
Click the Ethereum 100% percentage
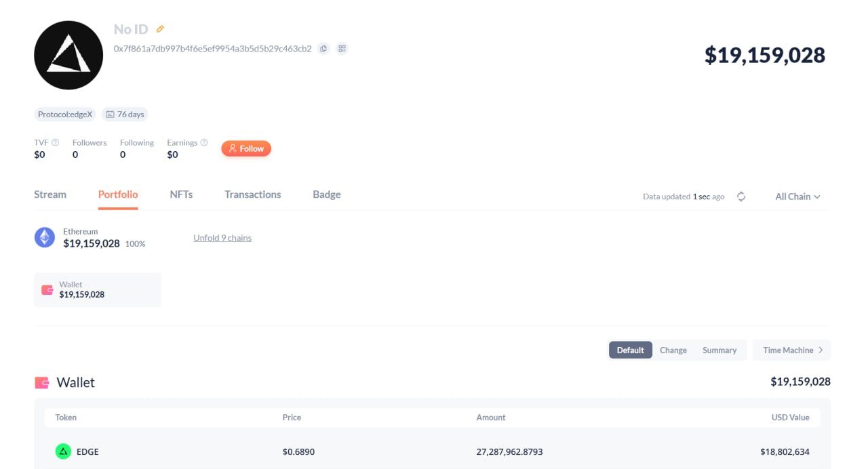(135, 244)
